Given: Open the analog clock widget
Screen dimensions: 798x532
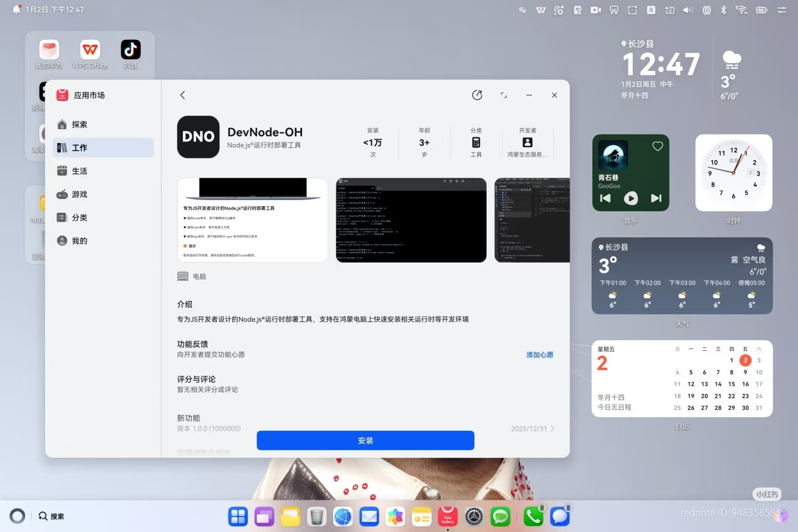Looking at the screenshot, I should pyautogui.click(x=734, y=172).
